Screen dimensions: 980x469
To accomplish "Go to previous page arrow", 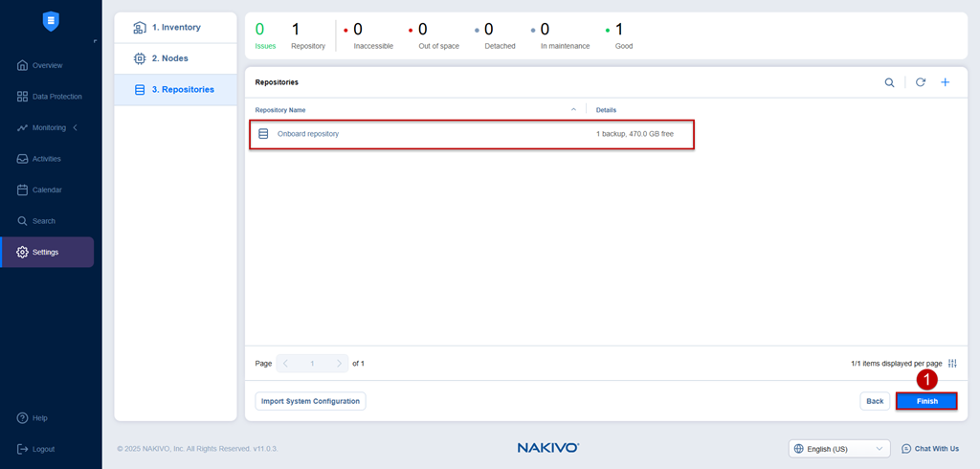I will tap(285, 364).
